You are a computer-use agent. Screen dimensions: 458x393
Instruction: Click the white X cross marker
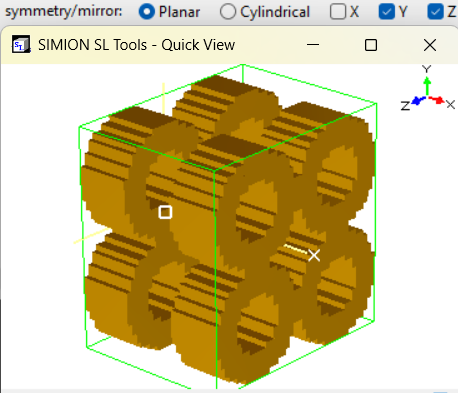click(x=314, y=255)
